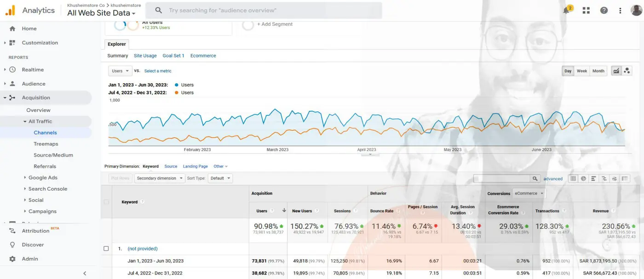This screenshot has height=279, width=644.
Task: Select the pie chart percentage view
Action: point(583,178)
